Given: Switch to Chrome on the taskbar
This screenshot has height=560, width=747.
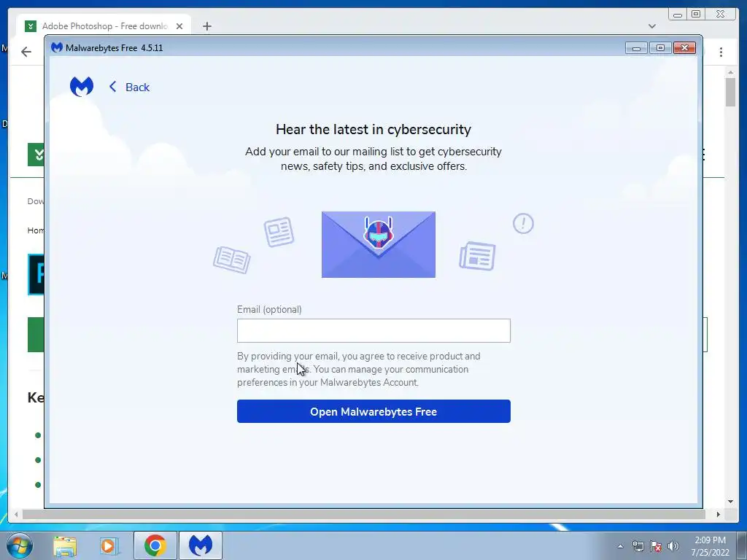Looking at the screenshot, I should [x=155, y=545].
